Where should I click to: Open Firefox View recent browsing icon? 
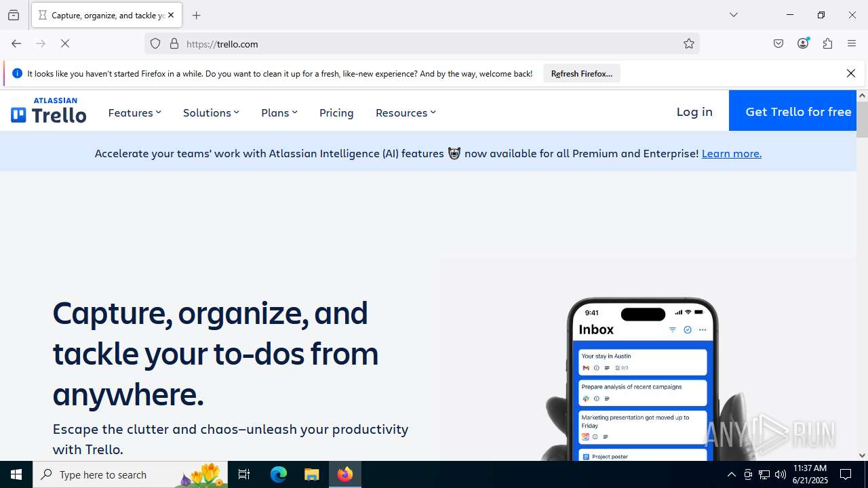pos(14,15)
